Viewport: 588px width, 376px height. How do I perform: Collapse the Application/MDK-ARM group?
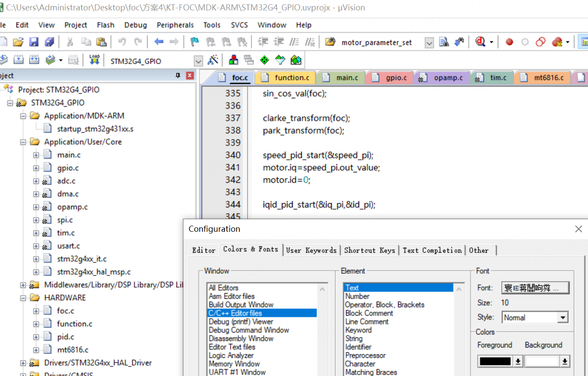click(x=23, y=116)
